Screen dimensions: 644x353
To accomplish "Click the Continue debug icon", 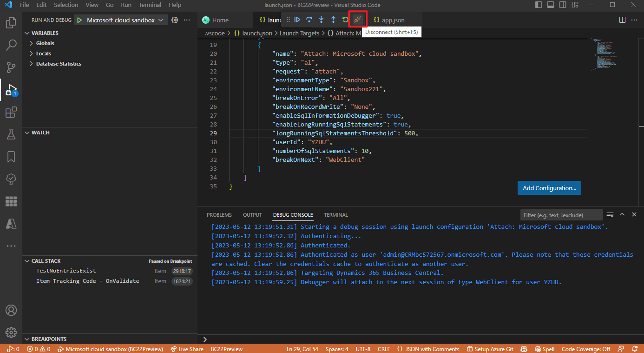I will tap(297, 20).
